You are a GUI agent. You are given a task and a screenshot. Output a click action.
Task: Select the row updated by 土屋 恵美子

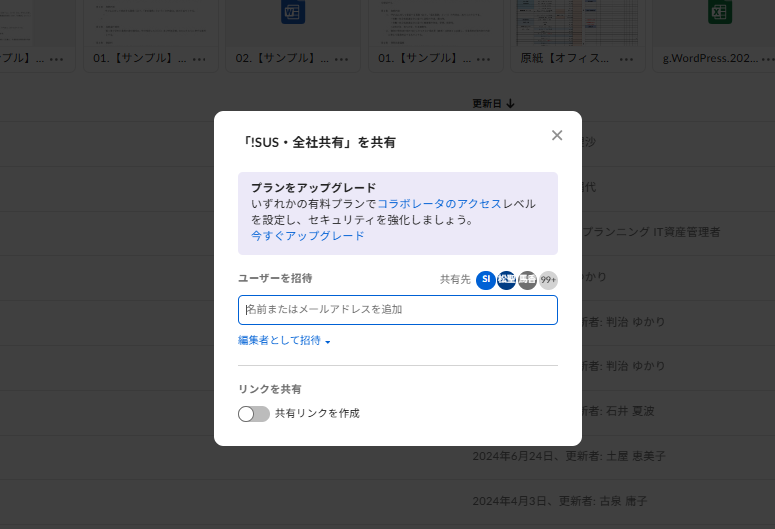pos(620,456)
